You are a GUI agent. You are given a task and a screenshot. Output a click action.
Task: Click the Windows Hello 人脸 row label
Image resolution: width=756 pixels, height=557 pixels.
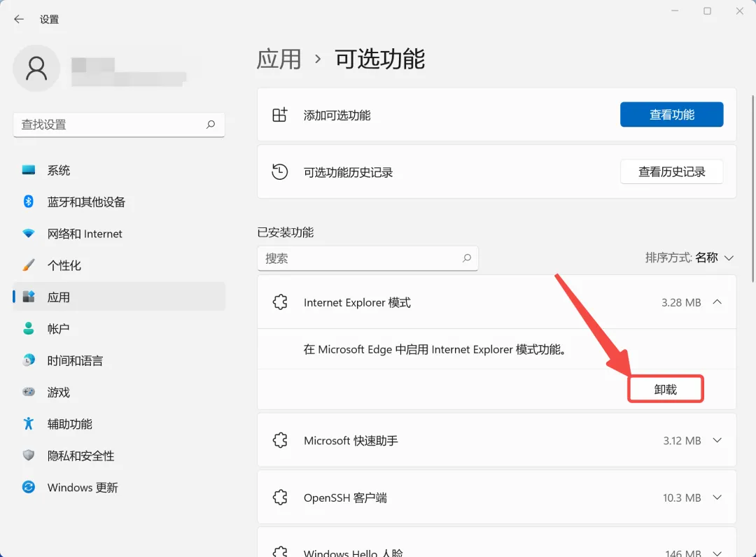click(x=353, y=553)
